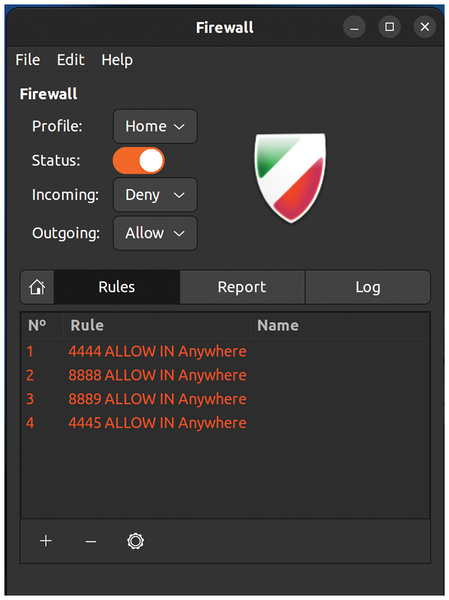Switch to the Log tab
The width and height of the screenshot is (449, 600).
point(368,287)
